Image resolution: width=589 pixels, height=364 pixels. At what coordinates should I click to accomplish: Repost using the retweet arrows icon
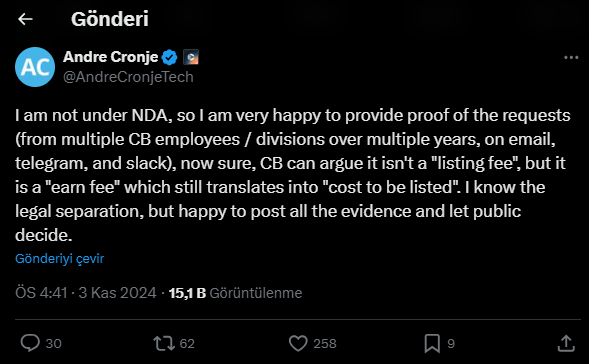tap(164, 343)
